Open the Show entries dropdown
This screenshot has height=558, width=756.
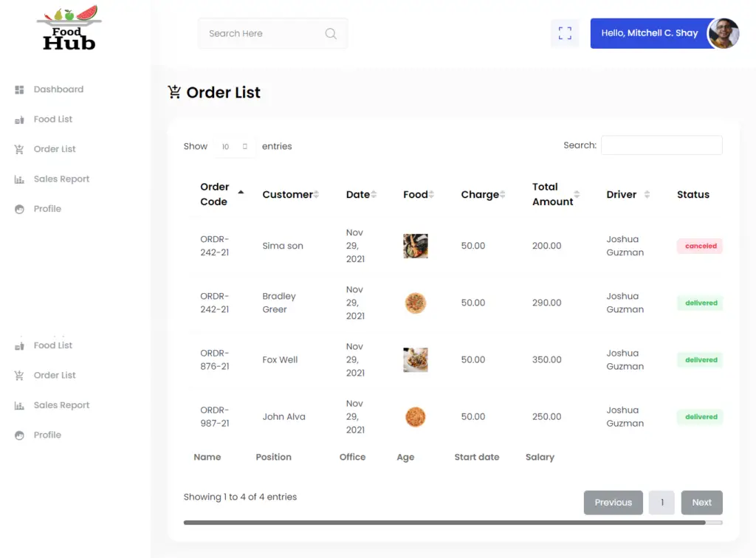click(x=235, y=146)
